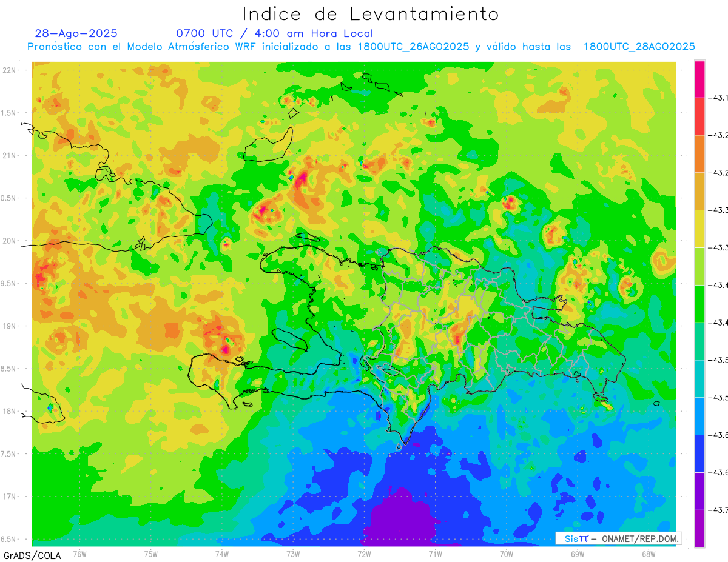The height and width of the screenshot is (562, 728).
Task: Click the '22N' latitude label
Action: [10, 70]
